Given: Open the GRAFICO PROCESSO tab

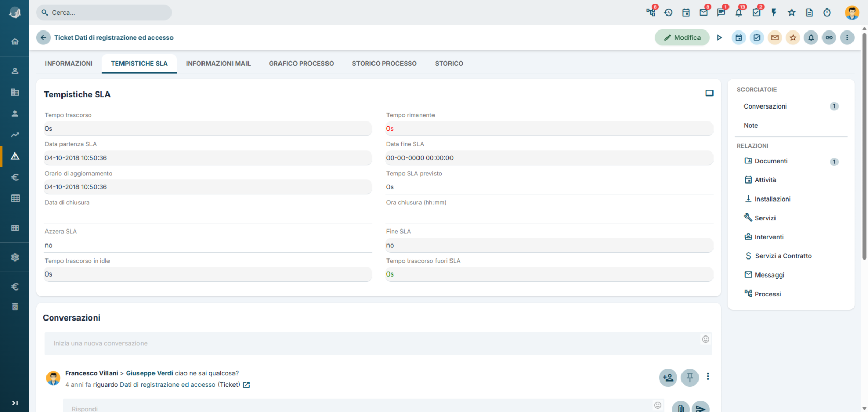Looking at the screenshot, I should click(x=301, y=63).
